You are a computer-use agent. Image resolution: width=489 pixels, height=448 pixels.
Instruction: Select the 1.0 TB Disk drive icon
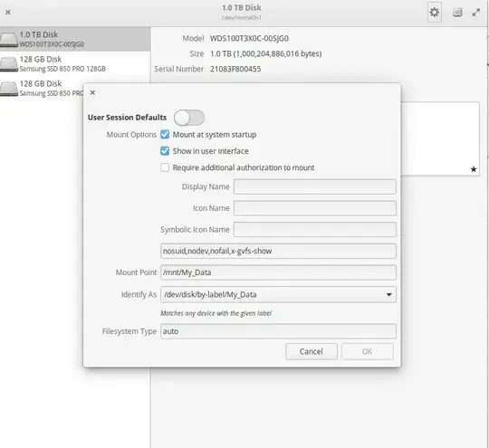tap(8, 40)
